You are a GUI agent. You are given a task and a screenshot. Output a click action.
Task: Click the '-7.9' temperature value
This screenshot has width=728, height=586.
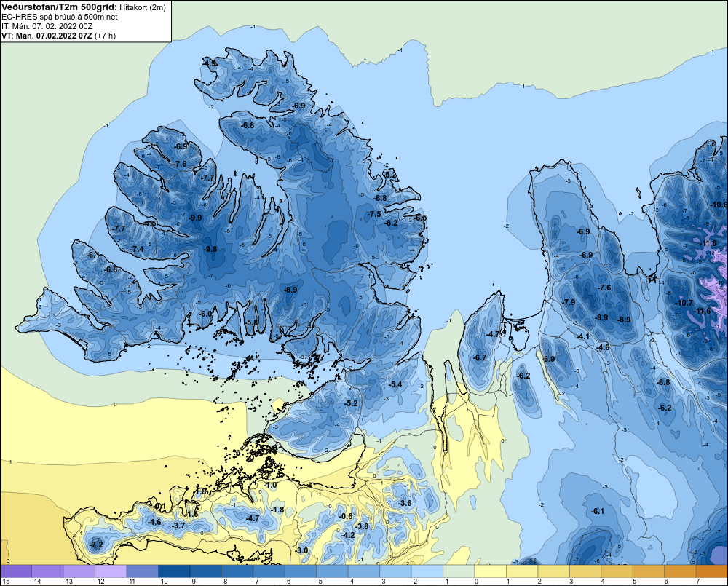coord(569,302)
